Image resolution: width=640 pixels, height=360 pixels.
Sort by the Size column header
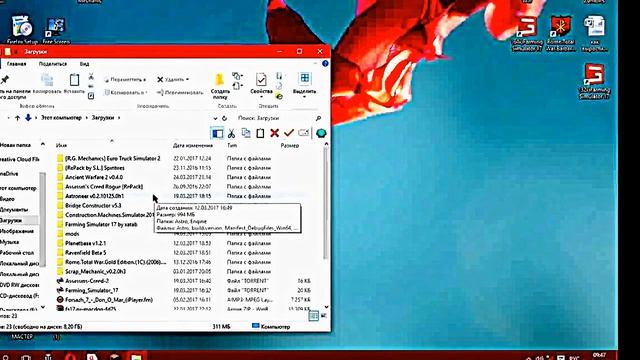pos(290,145)
